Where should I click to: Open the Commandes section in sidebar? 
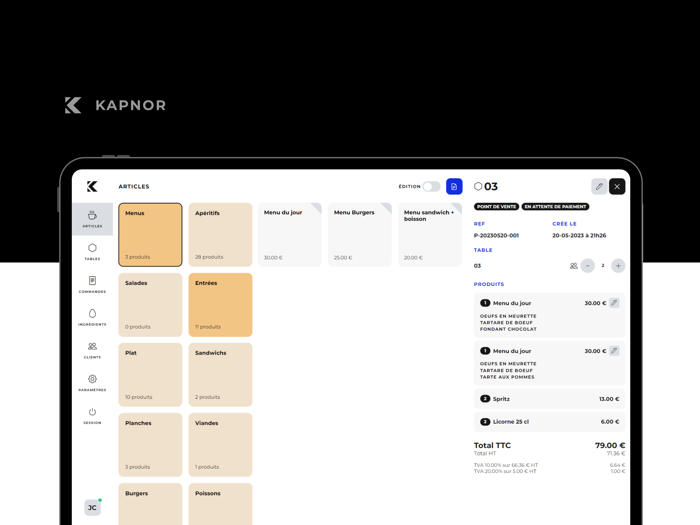(92, 284)
